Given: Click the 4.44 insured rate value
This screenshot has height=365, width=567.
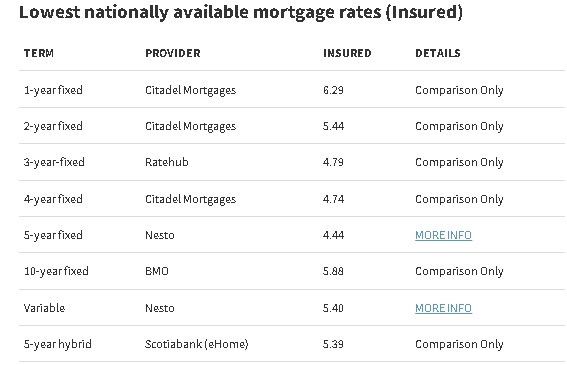Looking at the screenshot, I should [333, 235].
